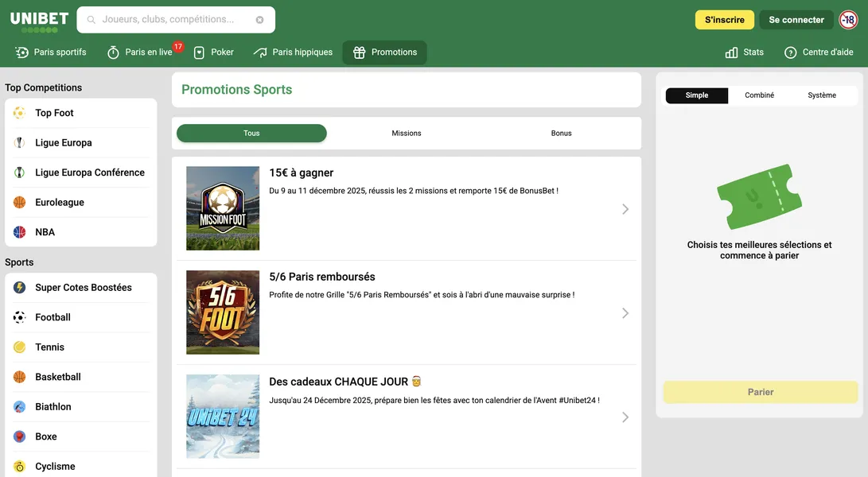This screenshot has height=477, width=868.
Task: Expand the Des cadeaux CHAQUE JOUR promotion
Action: pos(625,417)
